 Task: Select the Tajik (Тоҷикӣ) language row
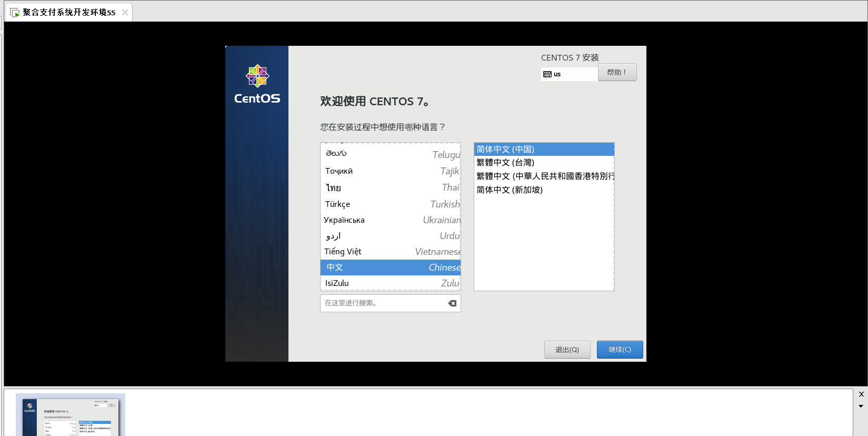pos(391,171)
